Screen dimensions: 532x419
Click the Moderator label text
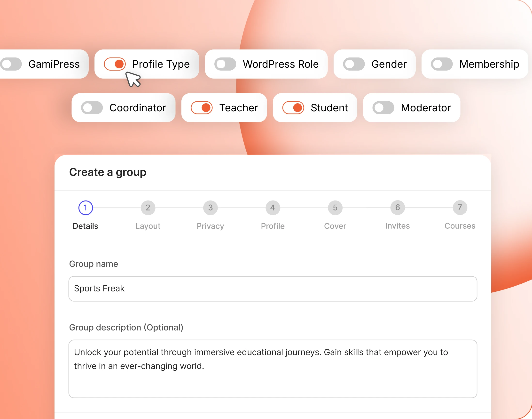[x=426, y=108]
